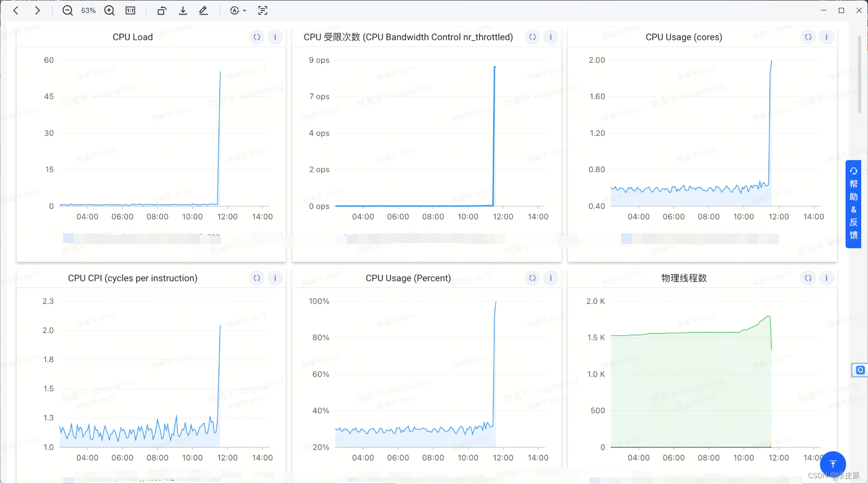Screen dimensions: 868x484
Task: Click the translate icon in toolbar
Action: (x=235, y=10)
